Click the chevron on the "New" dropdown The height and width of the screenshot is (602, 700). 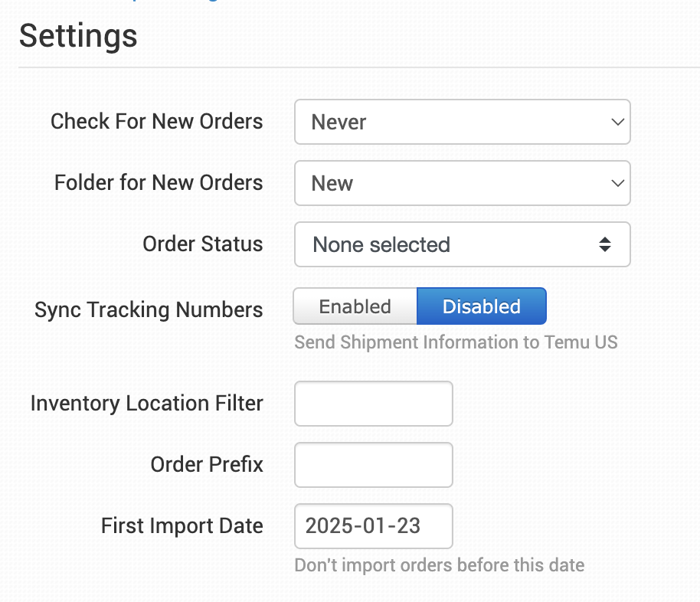click(617, 183)
